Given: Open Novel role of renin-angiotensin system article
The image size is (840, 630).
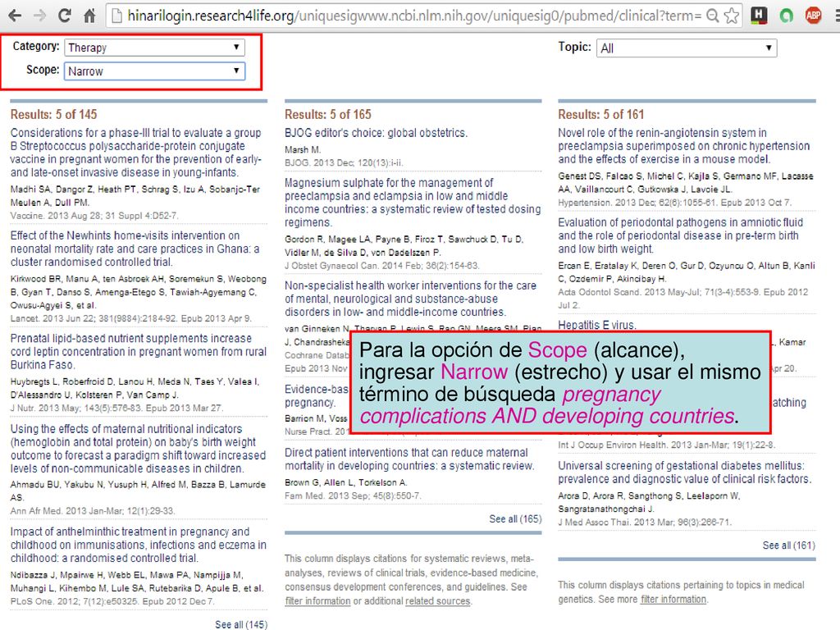Looking at the screenshot, I should [684, 146].
